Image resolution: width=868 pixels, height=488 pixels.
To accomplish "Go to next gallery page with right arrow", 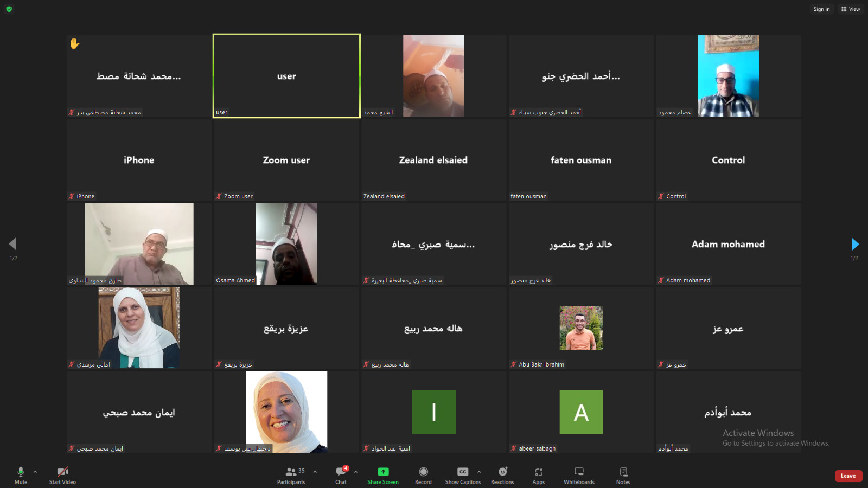I will [855, 244].
